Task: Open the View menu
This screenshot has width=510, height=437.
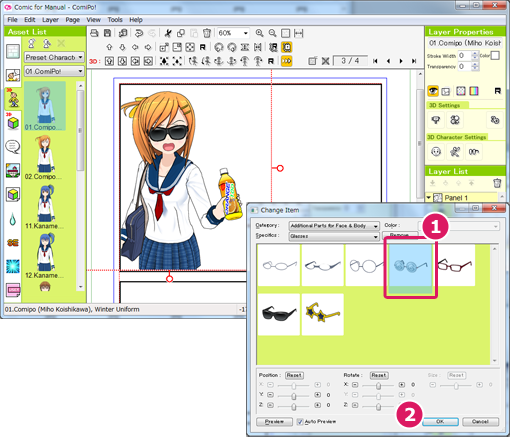Action: 93,20
